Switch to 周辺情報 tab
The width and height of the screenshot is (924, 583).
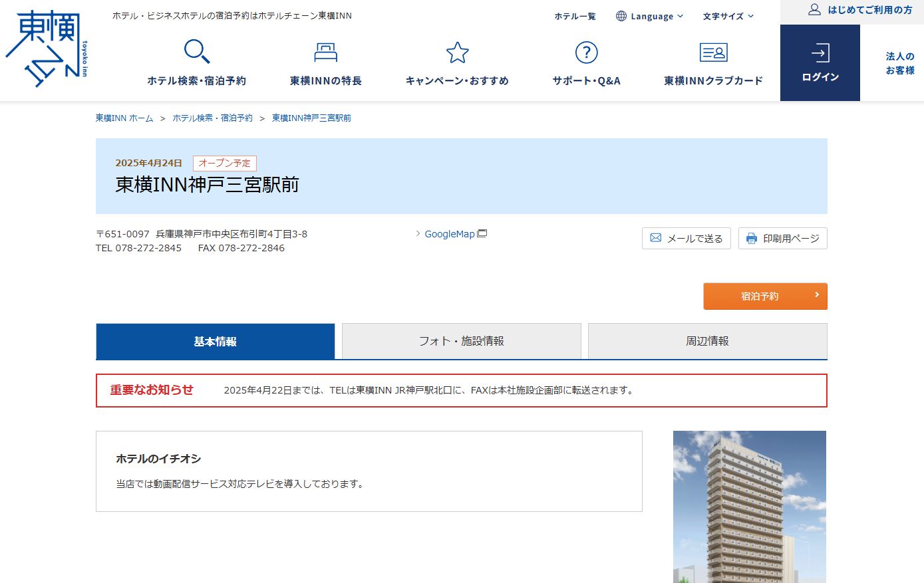pyautogui.click(x=708, y=341)
